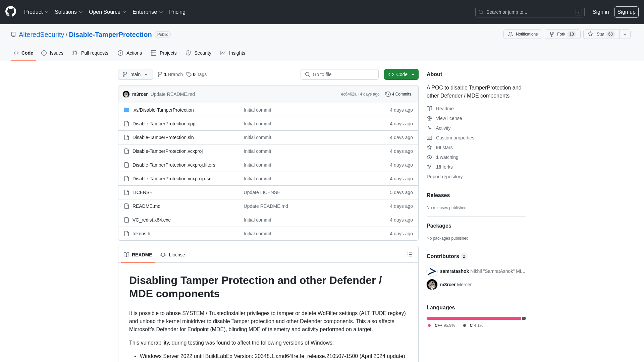Click the C++ portion of the language bar
This screenshot has width=644, height=362.
pyautogui.click(x=474, y=318)
